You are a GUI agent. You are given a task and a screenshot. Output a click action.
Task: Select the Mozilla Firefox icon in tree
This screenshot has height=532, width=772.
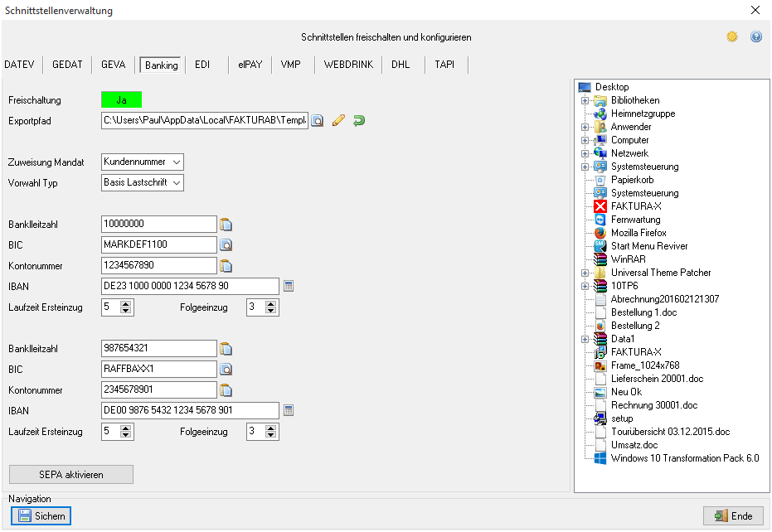point(600,233)
